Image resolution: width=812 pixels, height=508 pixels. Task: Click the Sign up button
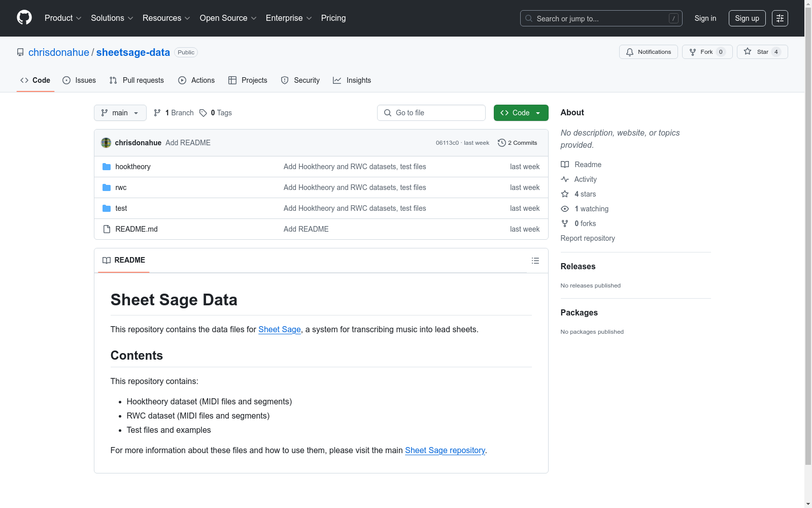point(747,18)
